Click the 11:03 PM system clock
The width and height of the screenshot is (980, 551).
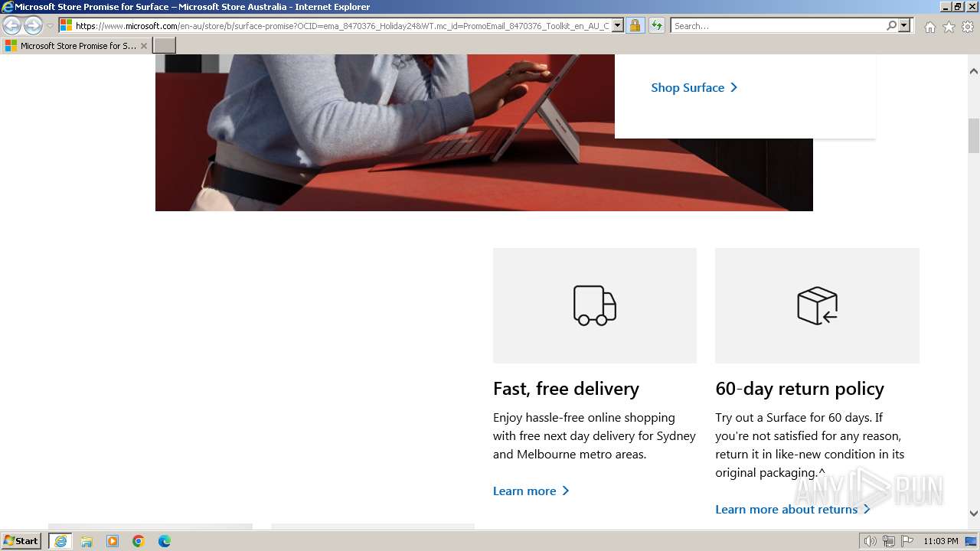click(941, 541)
